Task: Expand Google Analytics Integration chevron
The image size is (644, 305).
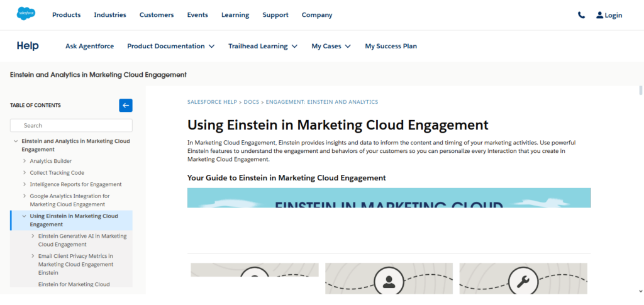Action: pyautogui.click(x=25, y=196)
